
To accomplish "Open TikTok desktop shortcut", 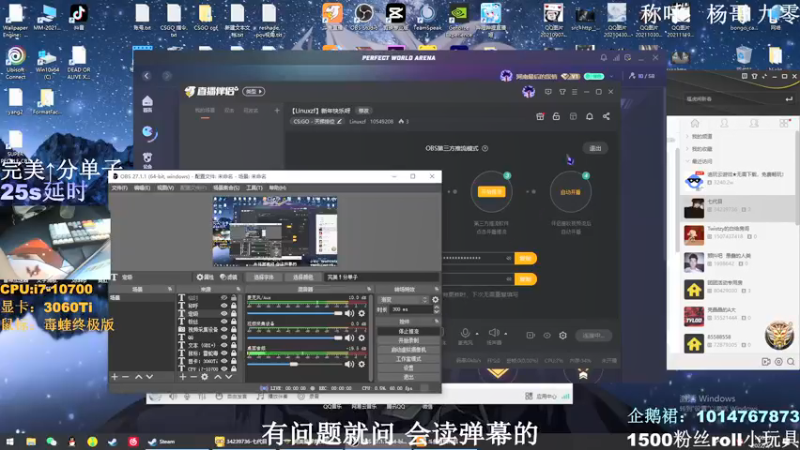I will tap(78, 18).
